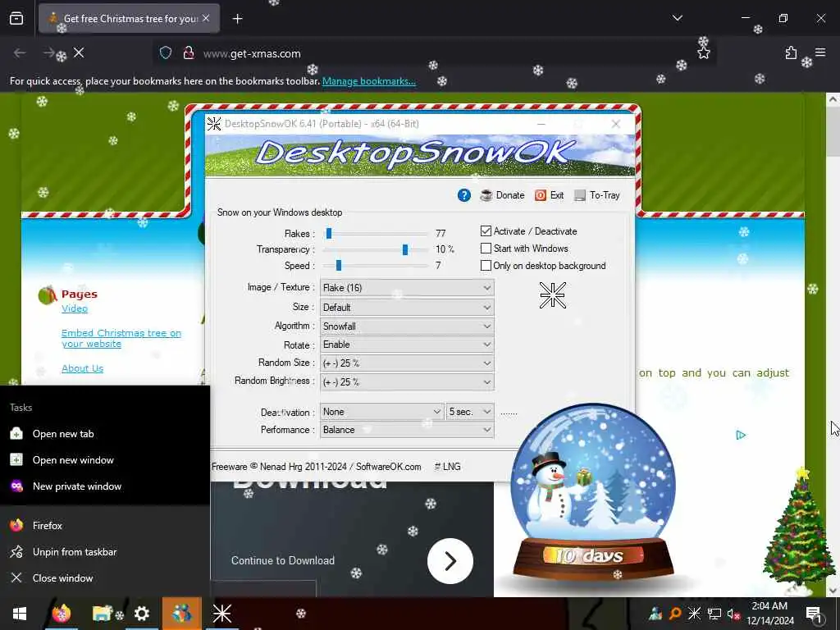
Task: Open Firefox View icon at tab bar start
Action: (16, 19)
